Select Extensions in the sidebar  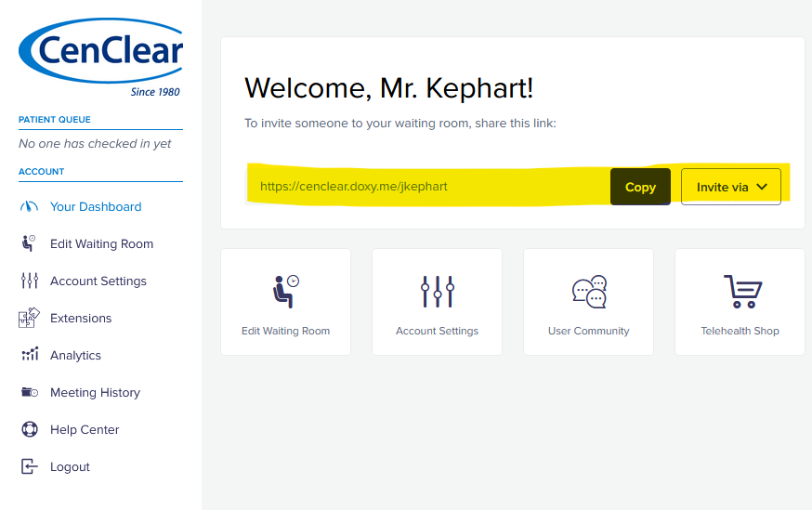tap(81, 319)
